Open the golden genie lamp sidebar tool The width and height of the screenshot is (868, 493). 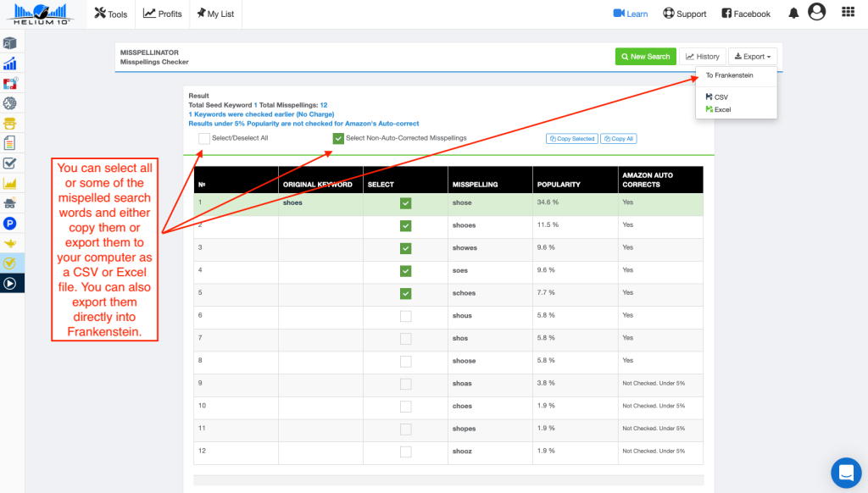[x=10, y=242]
